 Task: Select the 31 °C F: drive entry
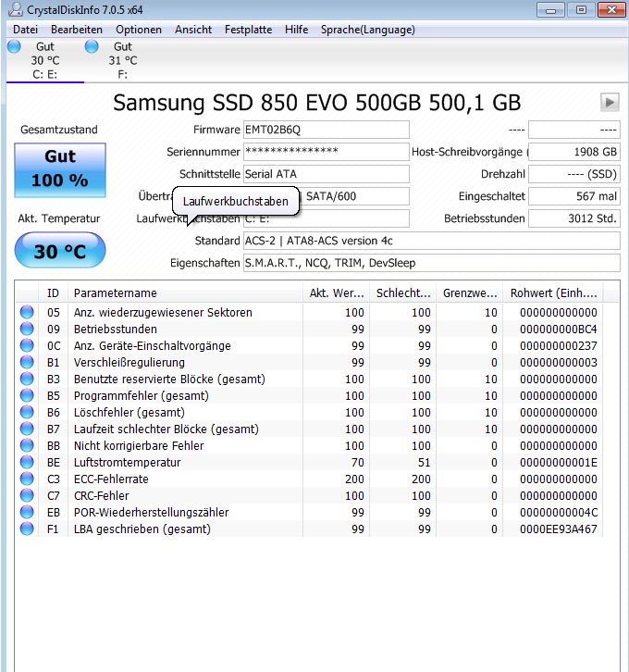click(122, 60)
